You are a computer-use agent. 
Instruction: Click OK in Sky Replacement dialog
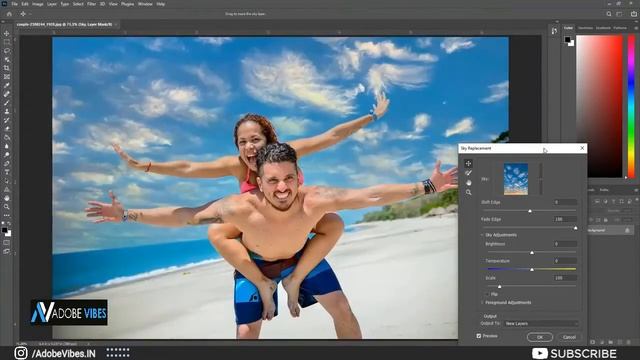click(x=540, y=337)
